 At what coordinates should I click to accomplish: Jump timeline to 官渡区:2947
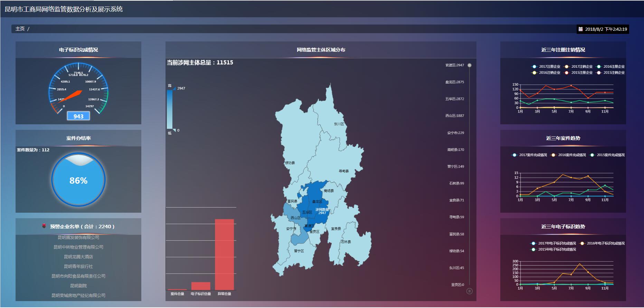[x=455, y=65]
